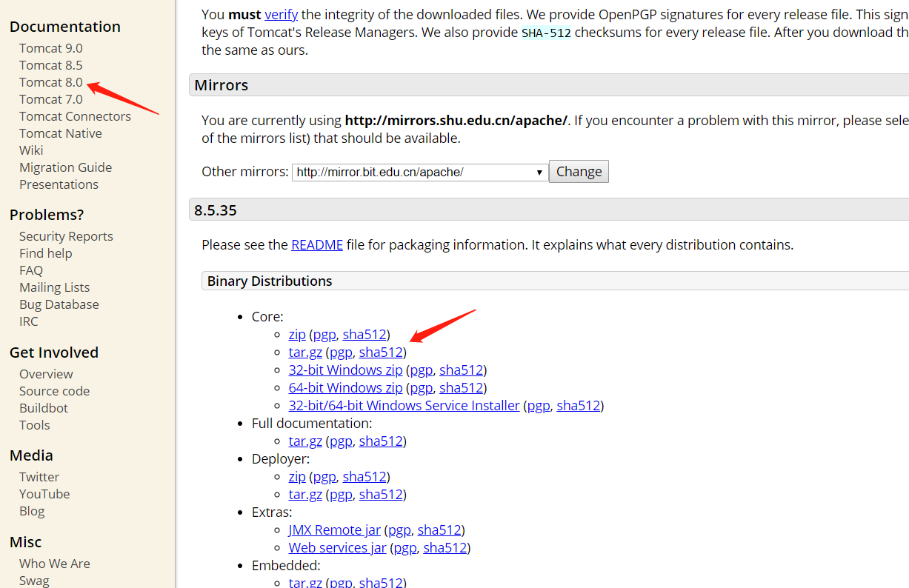Open Find help link
The image size is (909, 588).
pos(46,253)
